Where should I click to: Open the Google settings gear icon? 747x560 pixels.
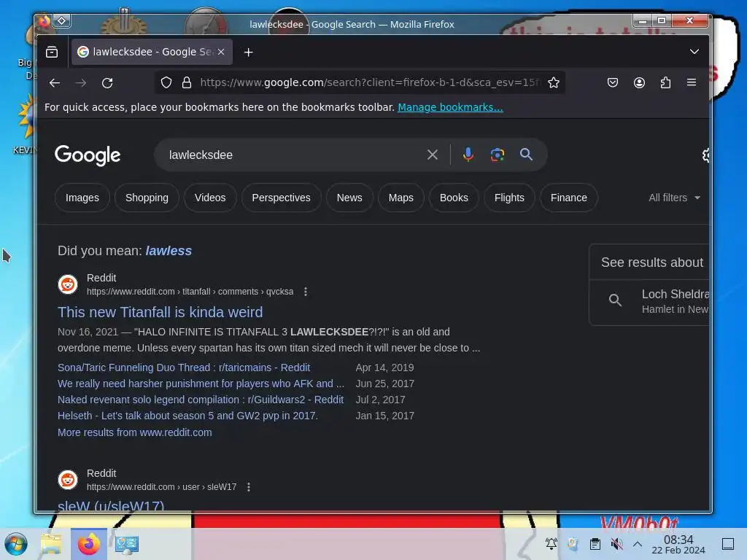pos(705,155)
